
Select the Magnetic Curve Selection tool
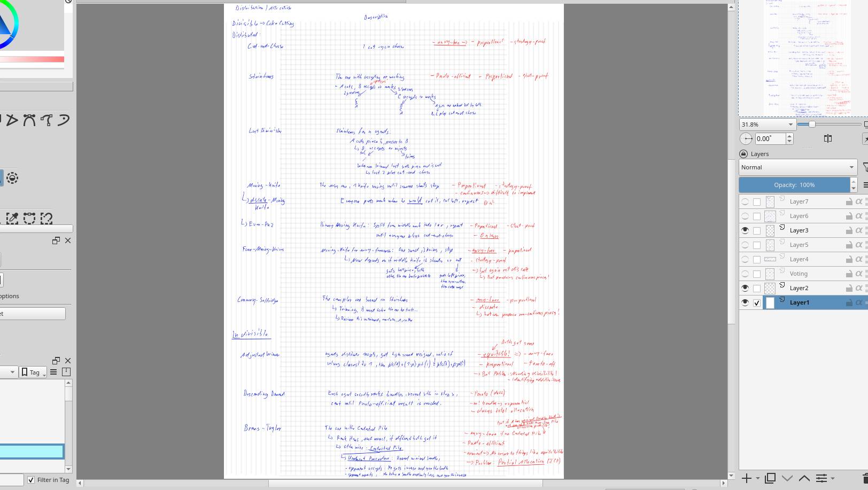(x=46, y=218)
